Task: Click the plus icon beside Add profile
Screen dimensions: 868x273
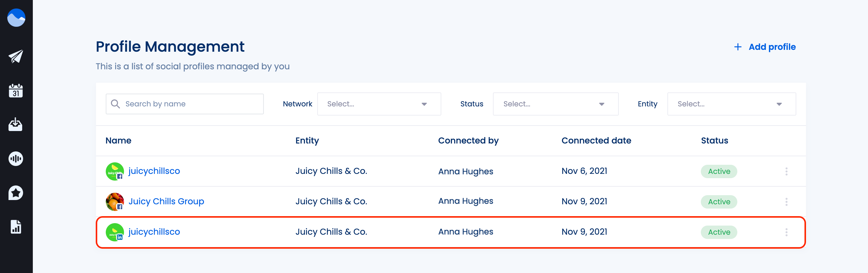Action: tap(738, 47)
